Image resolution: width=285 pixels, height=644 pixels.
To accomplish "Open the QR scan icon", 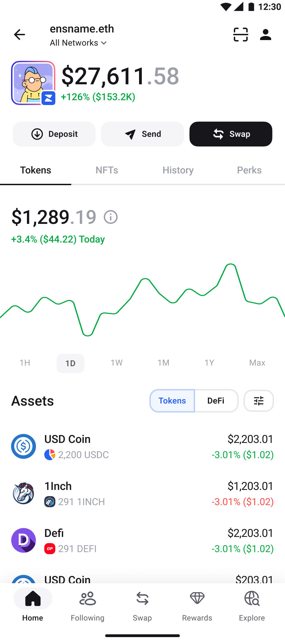I will [241, 35].
